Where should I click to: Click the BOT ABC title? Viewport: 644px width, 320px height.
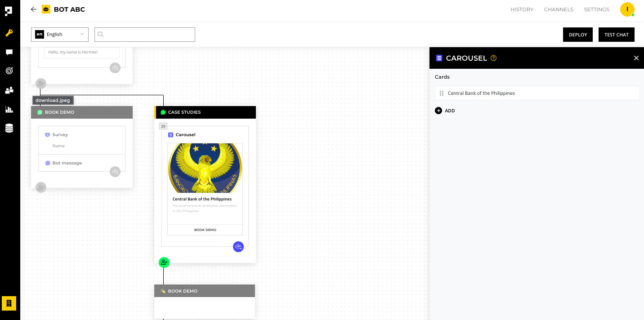pos(69,9)
